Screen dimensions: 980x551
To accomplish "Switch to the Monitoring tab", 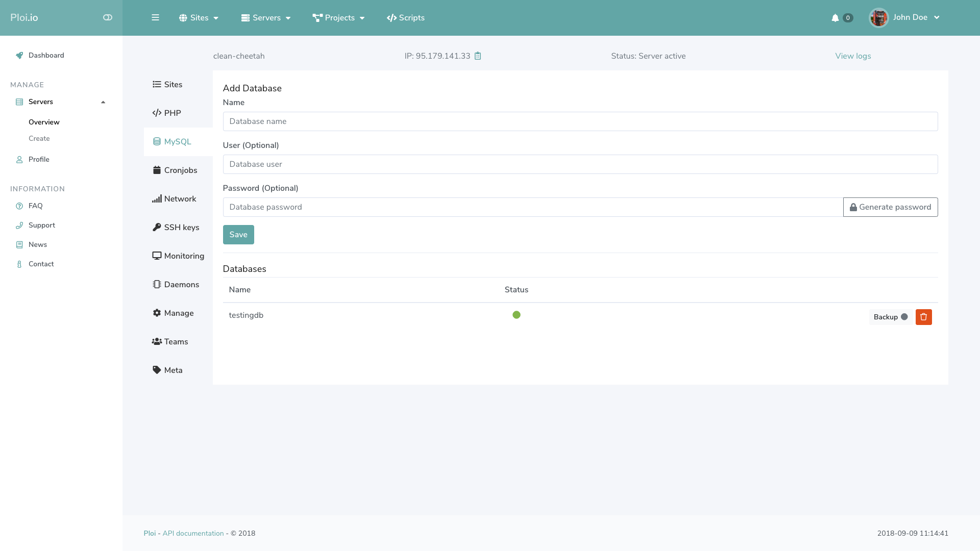I will point(178,256).
